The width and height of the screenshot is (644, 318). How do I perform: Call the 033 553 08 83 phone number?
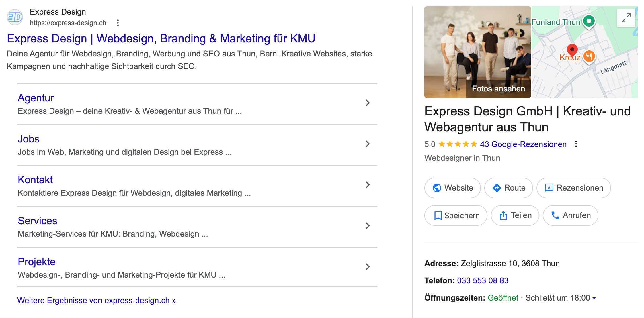[x=482, y=281]
